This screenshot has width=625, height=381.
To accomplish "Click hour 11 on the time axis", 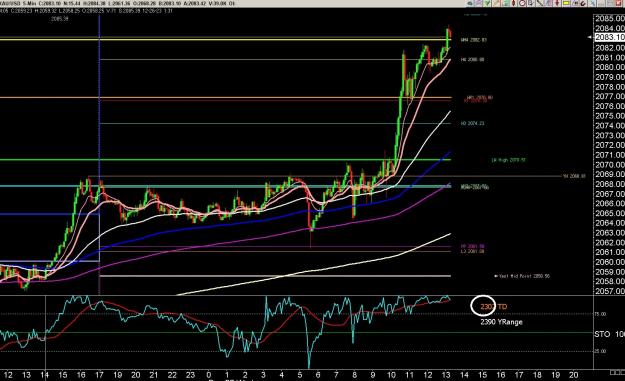I will (x=409, y=375).
